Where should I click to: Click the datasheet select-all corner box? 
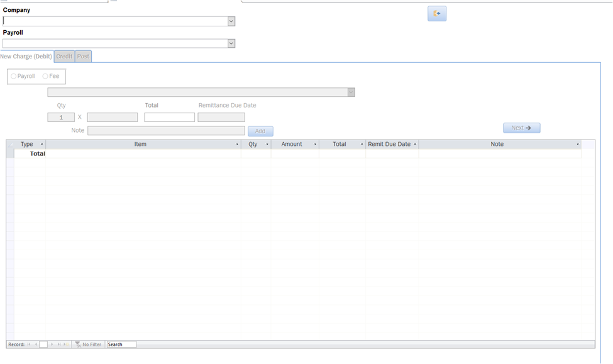[10, 145]
